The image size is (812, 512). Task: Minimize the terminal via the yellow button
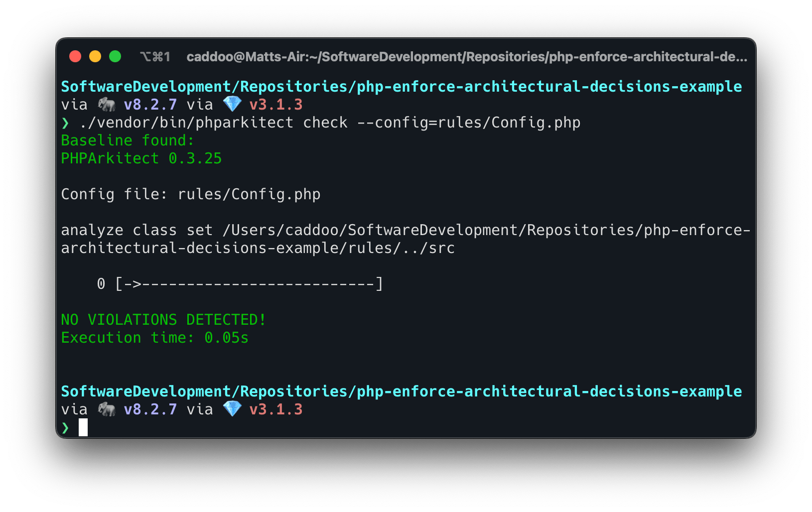click(95, 56)
